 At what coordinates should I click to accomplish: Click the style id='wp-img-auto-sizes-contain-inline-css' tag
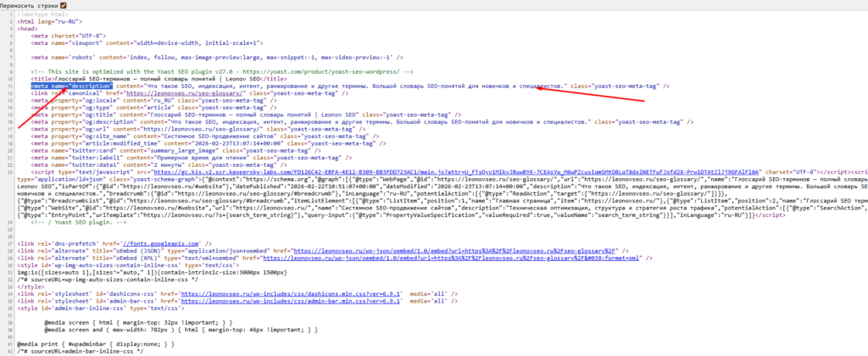pyautogui.click(x=128, y=264)
